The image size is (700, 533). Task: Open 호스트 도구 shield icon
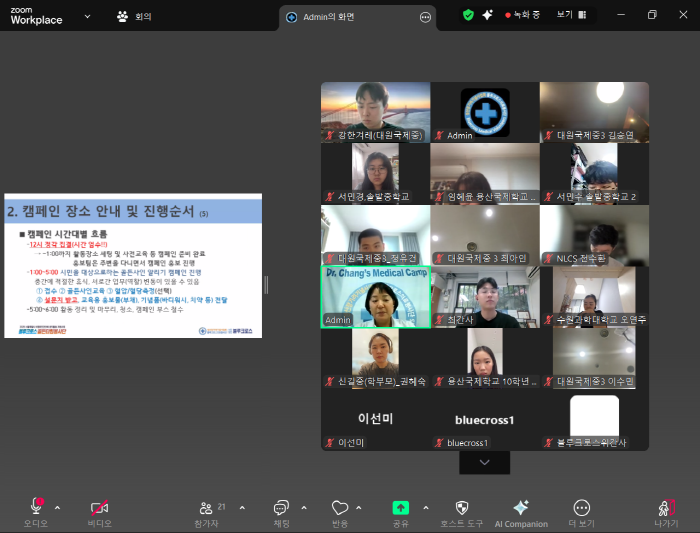click(462, 513)
